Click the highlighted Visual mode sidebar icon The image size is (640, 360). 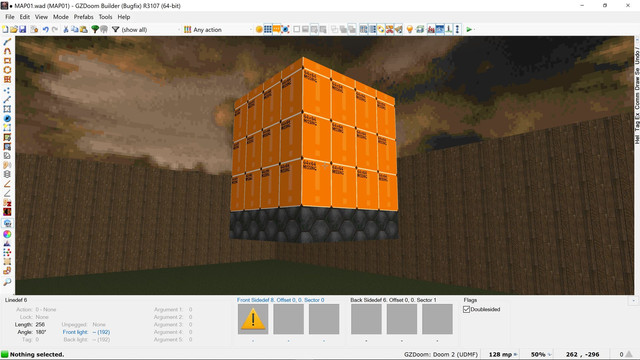tap(7, 223)
